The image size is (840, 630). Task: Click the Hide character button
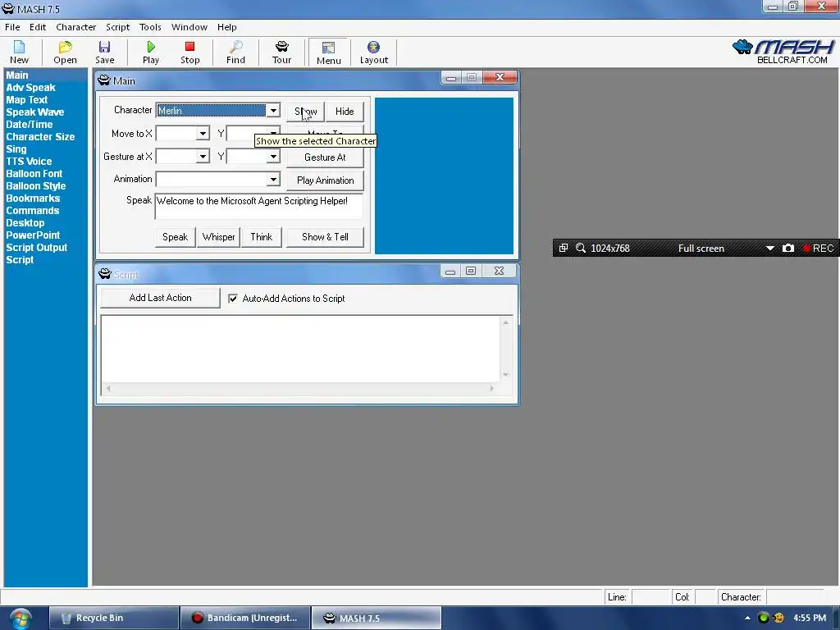click(x=345, y=112)
